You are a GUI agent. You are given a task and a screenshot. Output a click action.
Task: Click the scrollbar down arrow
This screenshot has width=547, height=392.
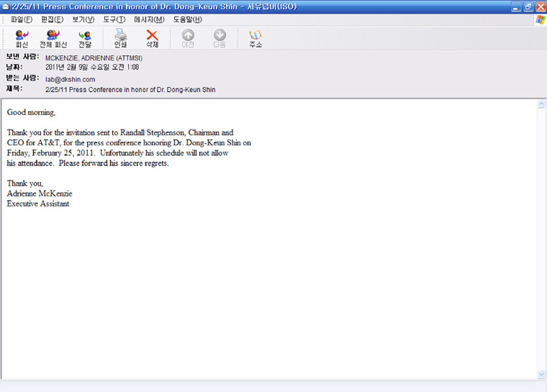point(541,374)
